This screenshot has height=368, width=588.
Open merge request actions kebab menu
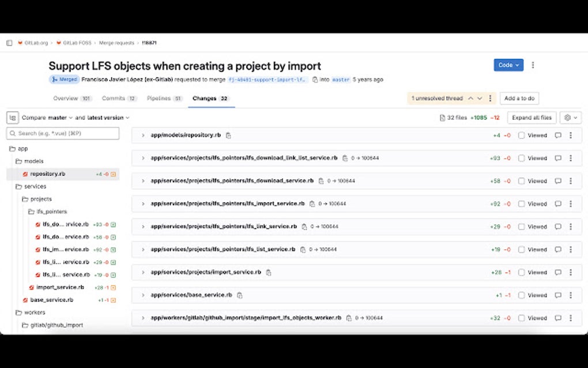click(533, 65)
